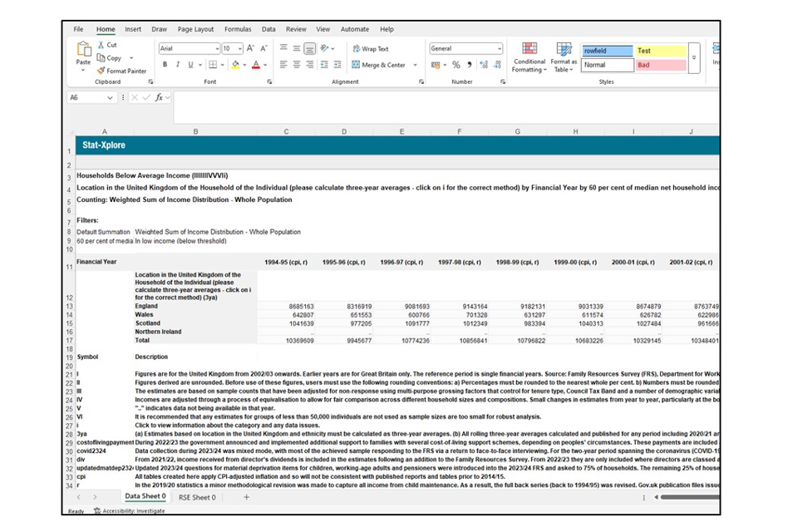Viewport: 798px width, 532px height.
Task: Switch to RSE Sheet 0 tab
Action: click(x=198, y=497)
